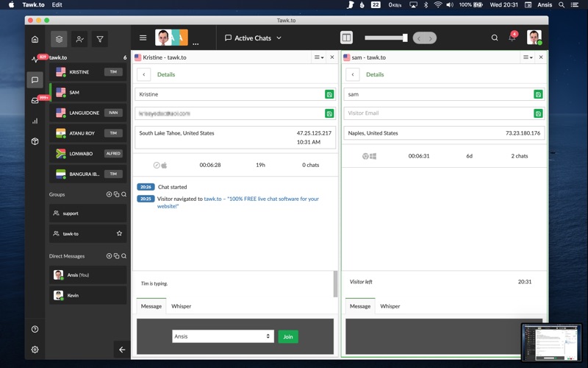The image size is (588, 368).
Task: Search direct messages with magnifier icon
Action: 123,256
